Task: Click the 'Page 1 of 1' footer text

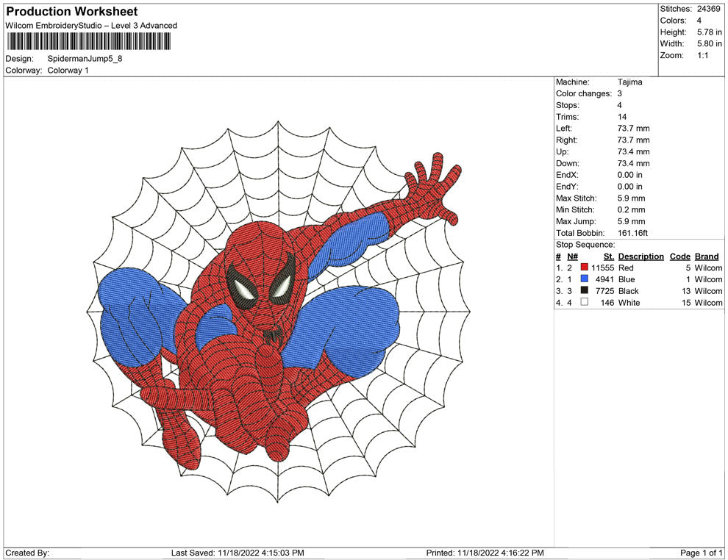Action: point(702,553)
